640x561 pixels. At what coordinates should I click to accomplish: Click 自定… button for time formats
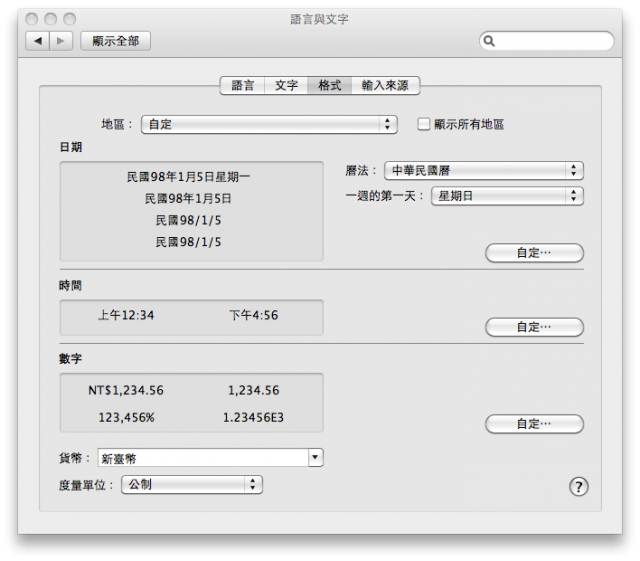coord(534,327)
